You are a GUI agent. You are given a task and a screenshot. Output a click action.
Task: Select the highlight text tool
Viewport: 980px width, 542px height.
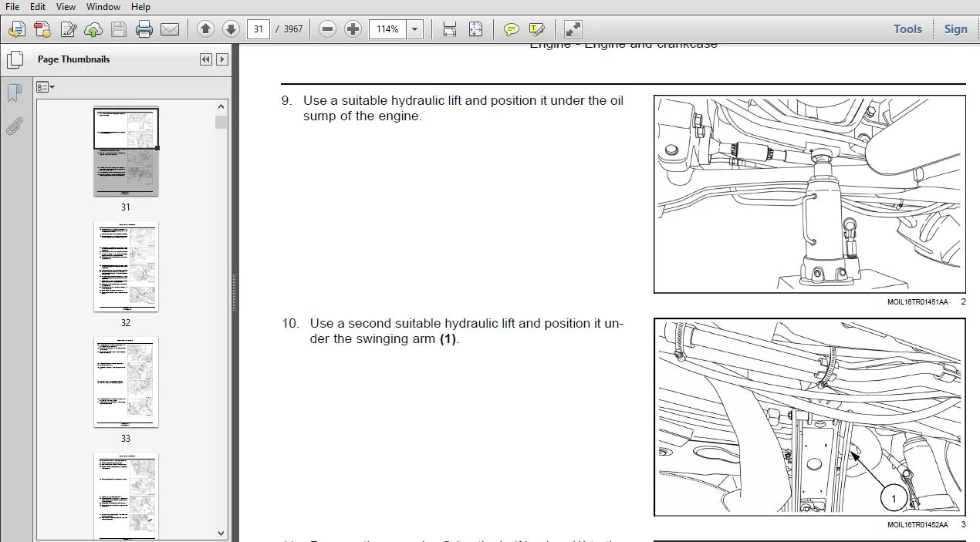pos(537,29)
